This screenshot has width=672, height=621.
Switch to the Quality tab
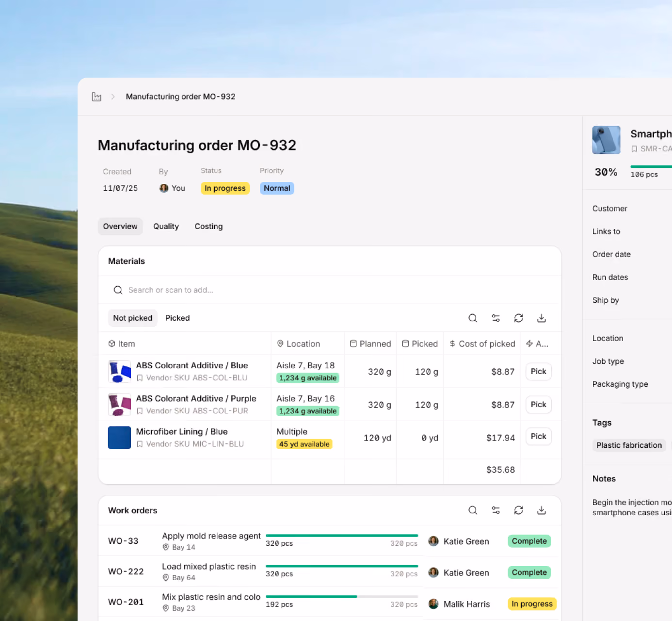pos(166,227)
